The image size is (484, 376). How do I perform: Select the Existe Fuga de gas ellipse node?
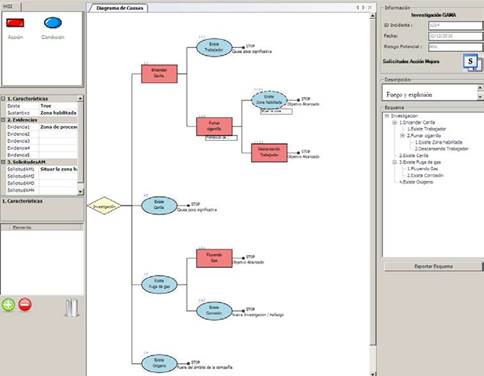click(x=159, y=284)
